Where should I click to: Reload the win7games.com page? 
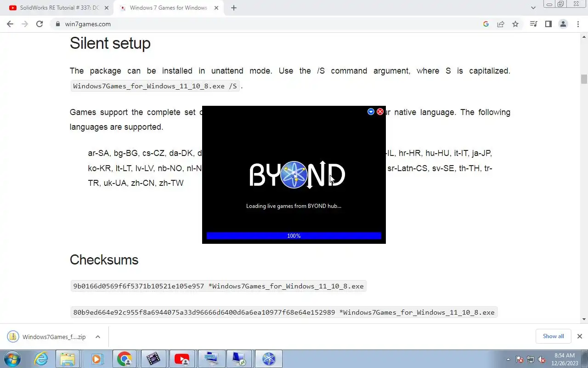(x=40, y=24)
